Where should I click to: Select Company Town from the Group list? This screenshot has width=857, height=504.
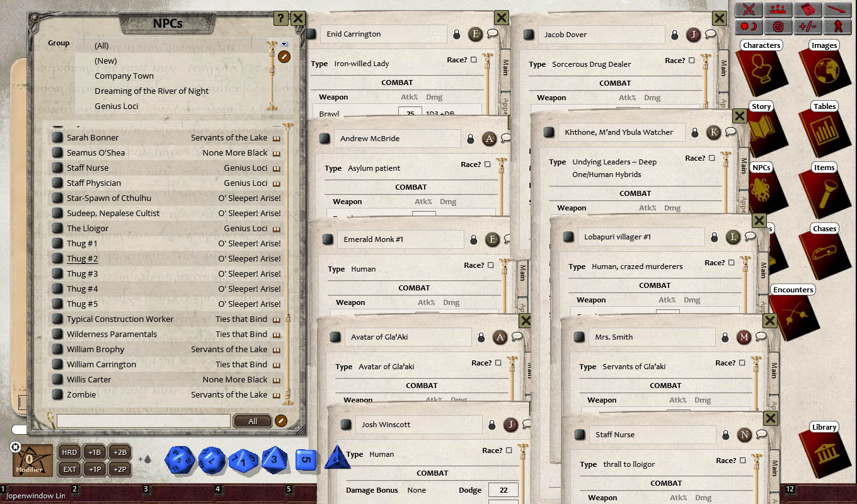point(124,76)
